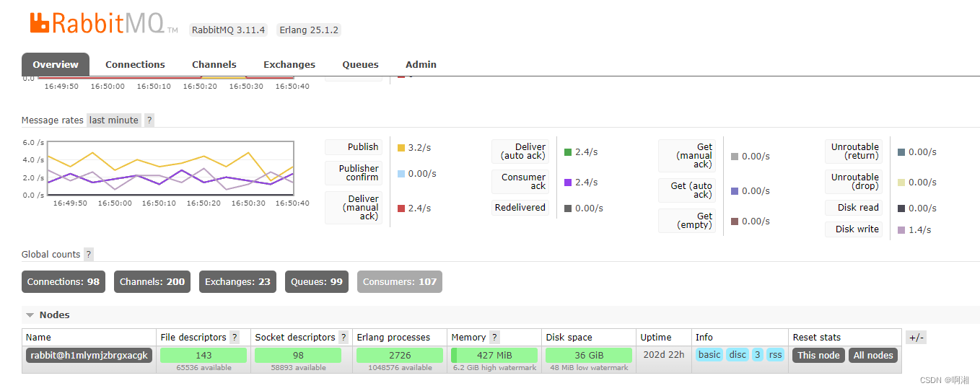Screen dimensions: 980x391
Task: Go to the Channels tab
Action: click(x=214, y=64)
